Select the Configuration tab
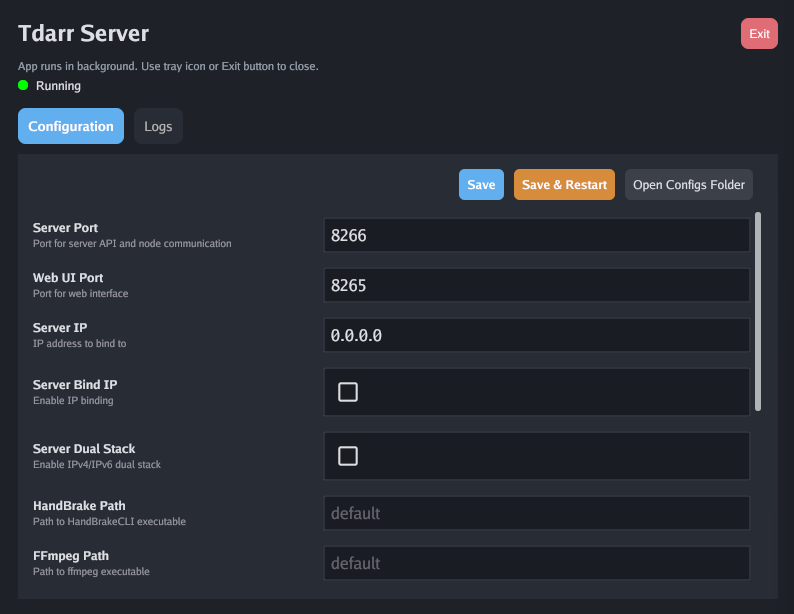 pyautogui.click(x=71, y=127)
